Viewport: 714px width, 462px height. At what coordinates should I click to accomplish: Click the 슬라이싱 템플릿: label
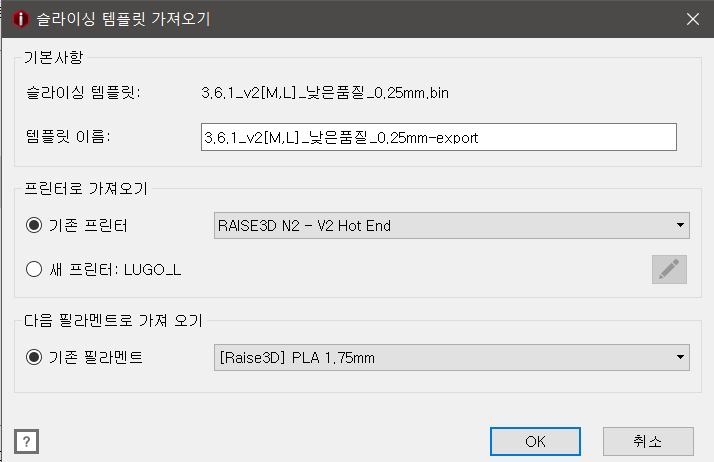coord(83,93)
